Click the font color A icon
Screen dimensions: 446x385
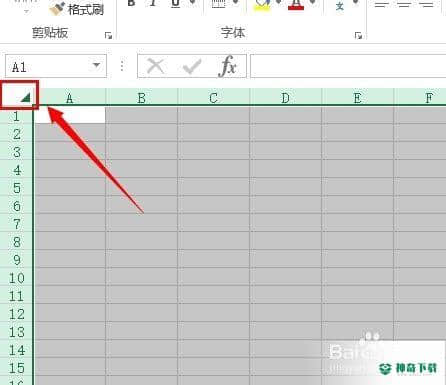[x=296, y=5]
